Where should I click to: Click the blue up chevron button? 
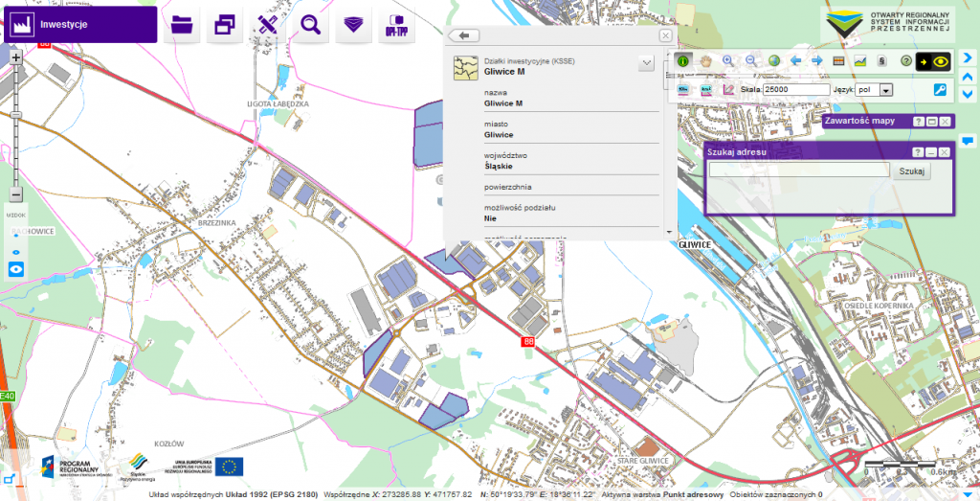point(967,77)
